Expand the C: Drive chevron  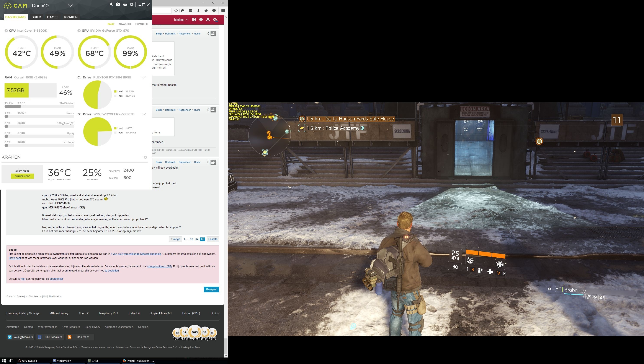144,78
